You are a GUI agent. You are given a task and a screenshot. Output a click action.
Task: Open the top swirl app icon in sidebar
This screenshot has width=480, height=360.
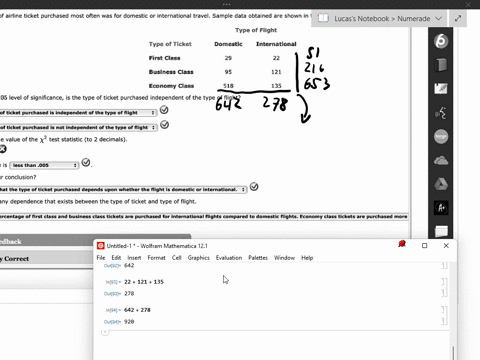point(441,41)
